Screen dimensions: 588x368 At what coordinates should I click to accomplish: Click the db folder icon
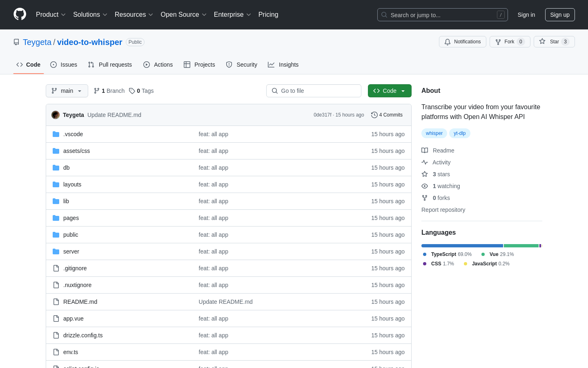[x=56, y=168]
